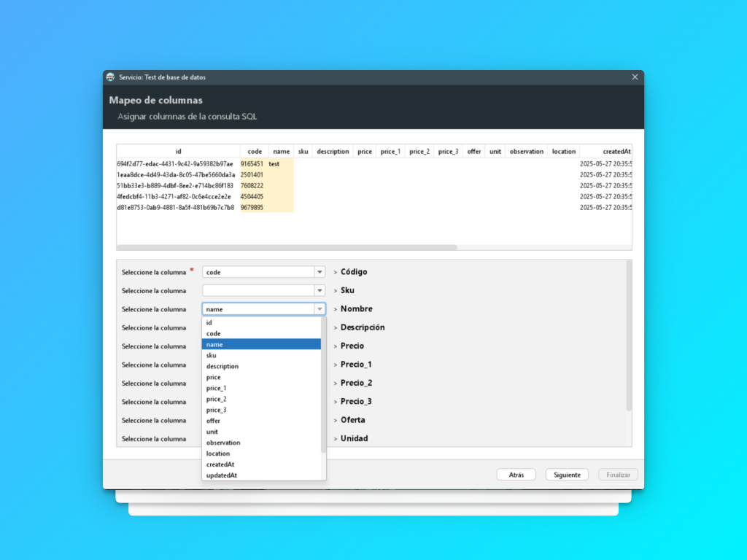
Task: Click the 'price_3' column header
Action: point(449,152)
